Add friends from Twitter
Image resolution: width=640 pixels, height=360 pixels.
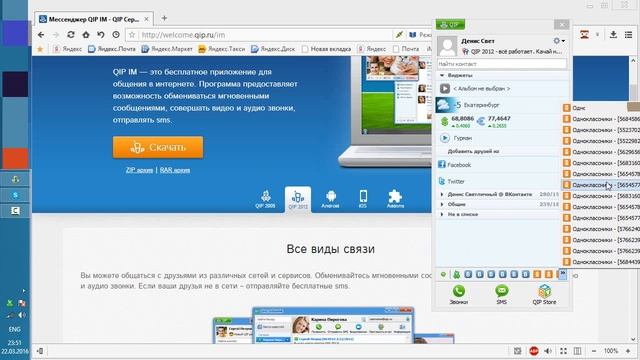(x=451, y=181)
